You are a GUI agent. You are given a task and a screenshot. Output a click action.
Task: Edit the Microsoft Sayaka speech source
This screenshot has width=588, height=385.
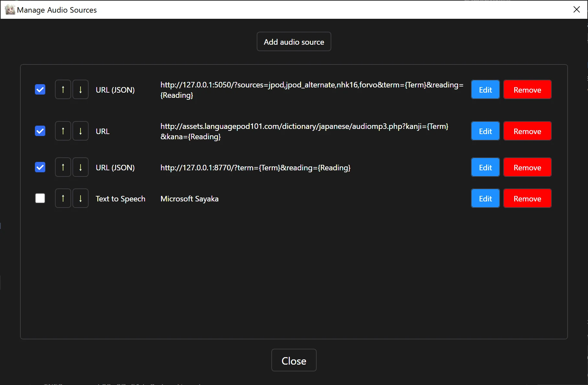tap(485, 198)
